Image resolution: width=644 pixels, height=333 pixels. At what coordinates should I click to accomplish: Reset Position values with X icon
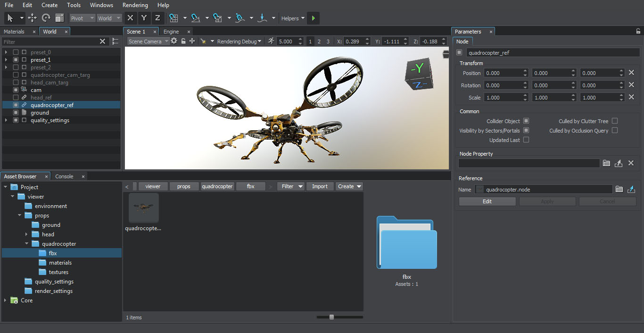coord(631,73)
